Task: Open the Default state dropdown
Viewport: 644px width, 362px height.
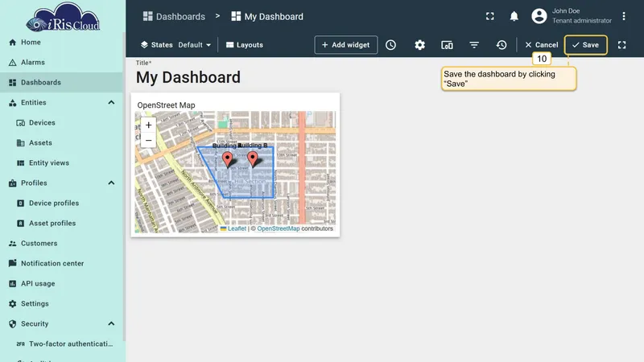Action: [194, 45]
